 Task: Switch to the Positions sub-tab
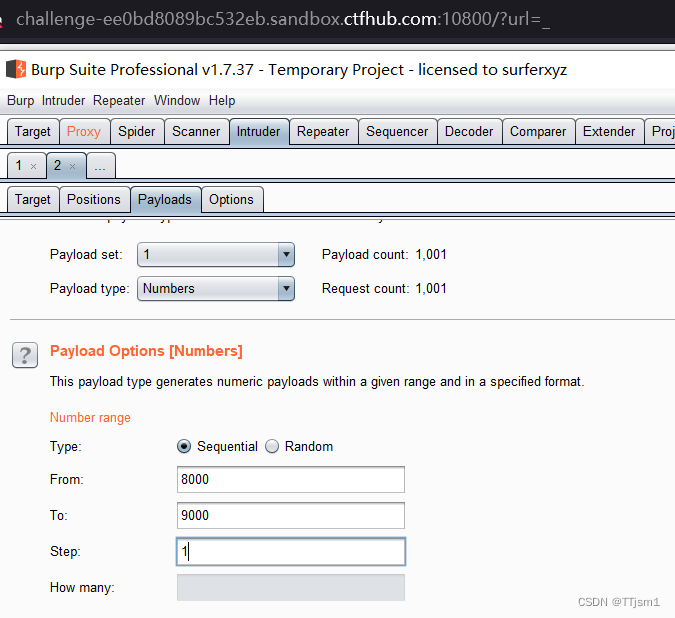94,199
